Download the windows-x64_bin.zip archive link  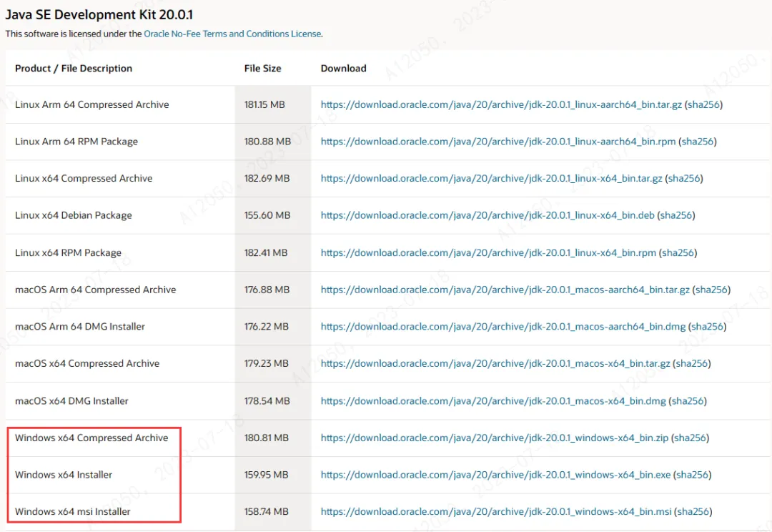pyautogui.click(x=495, y=438)
